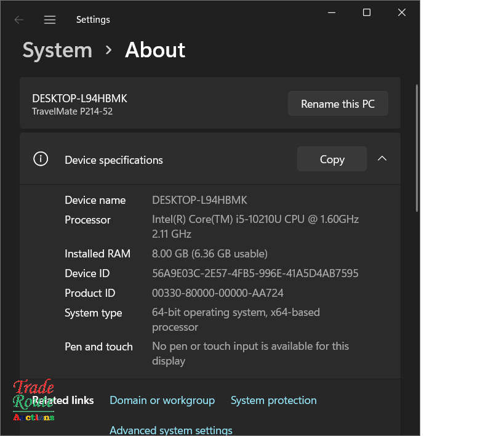Click the Device ID value text
The image size is (504, 436).
255,273
